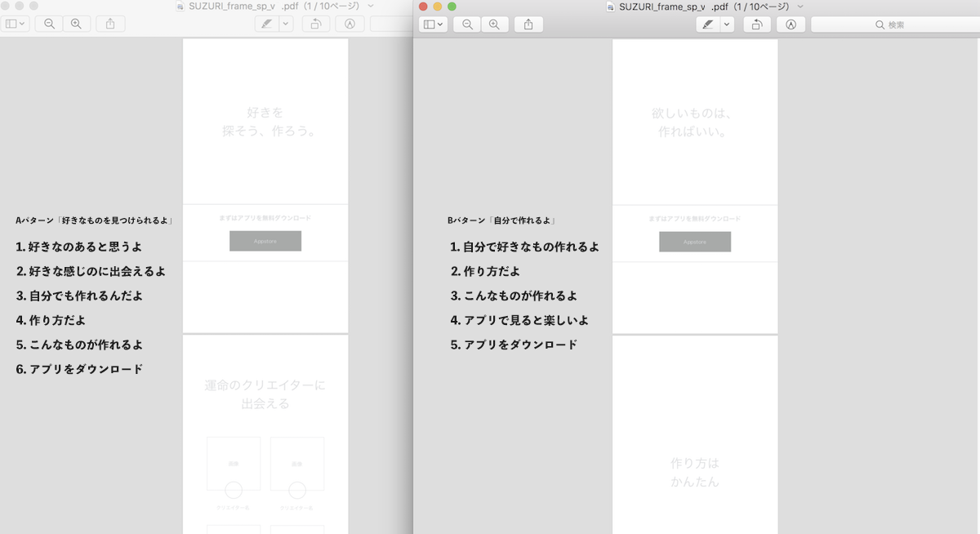Choose highlight pen in background left window
The width and height of the screenshot is (980, 534).
(266, 24)
